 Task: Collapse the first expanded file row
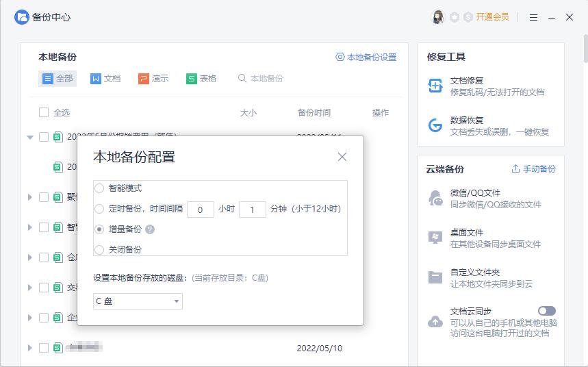click(30, 138)
